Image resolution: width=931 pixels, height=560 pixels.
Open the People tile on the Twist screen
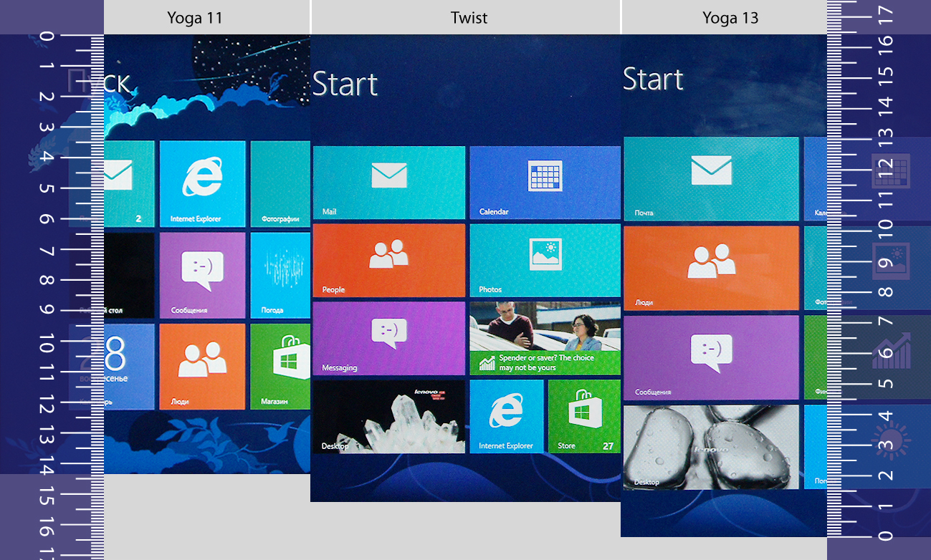389,261
